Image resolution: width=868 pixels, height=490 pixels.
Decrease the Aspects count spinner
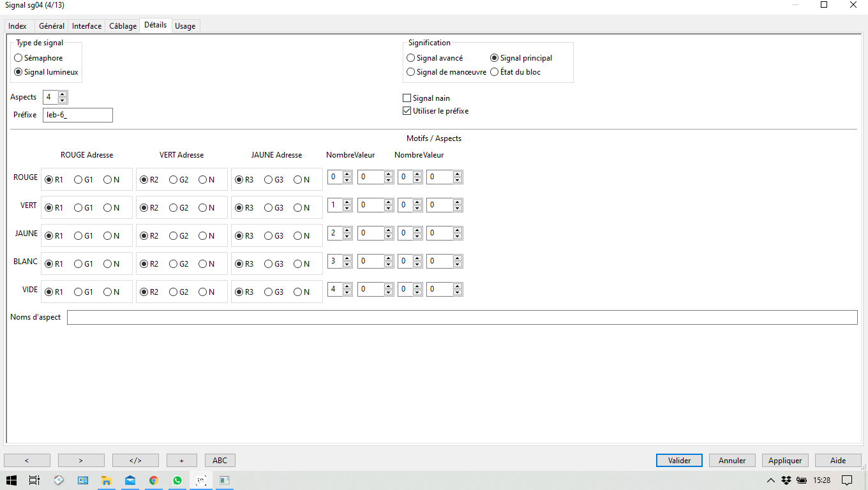click(x=63, y=100)
